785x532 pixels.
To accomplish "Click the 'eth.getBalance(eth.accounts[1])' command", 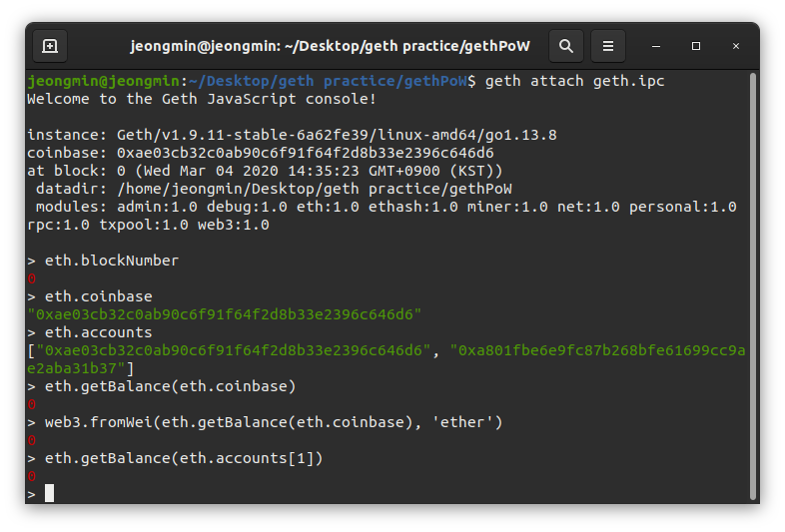I will (184, 459).
